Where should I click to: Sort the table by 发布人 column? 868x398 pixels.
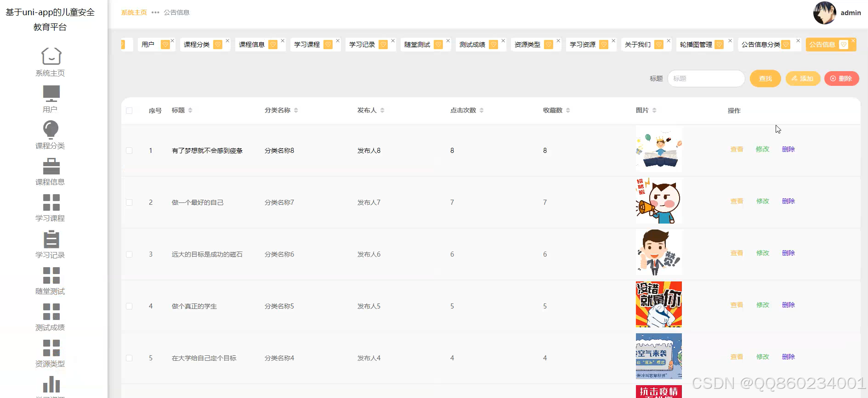pos(382,110)
